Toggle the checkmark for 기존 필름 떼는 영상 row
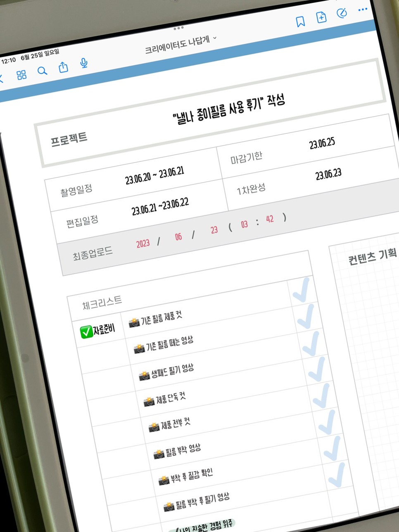The height and width of the screenshot is (532, 399). pyautogui.click(x=306, y=317)
